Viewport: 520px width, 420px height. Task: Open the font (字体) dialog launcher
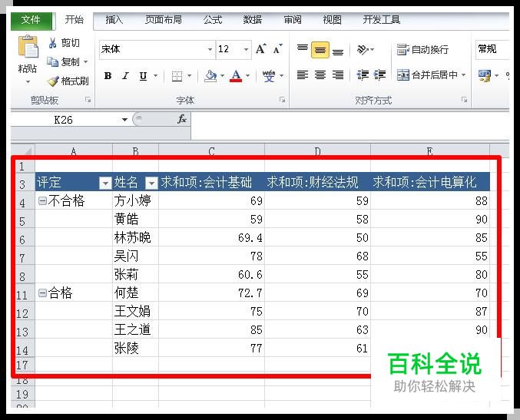282,100
